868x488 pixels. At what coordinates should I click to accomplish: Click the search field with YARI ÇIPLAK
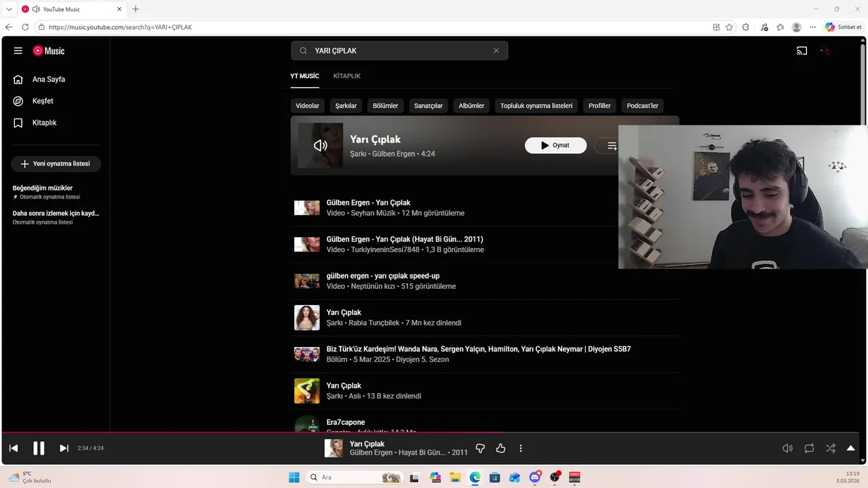pyautogui.click(x=399, y=51)
